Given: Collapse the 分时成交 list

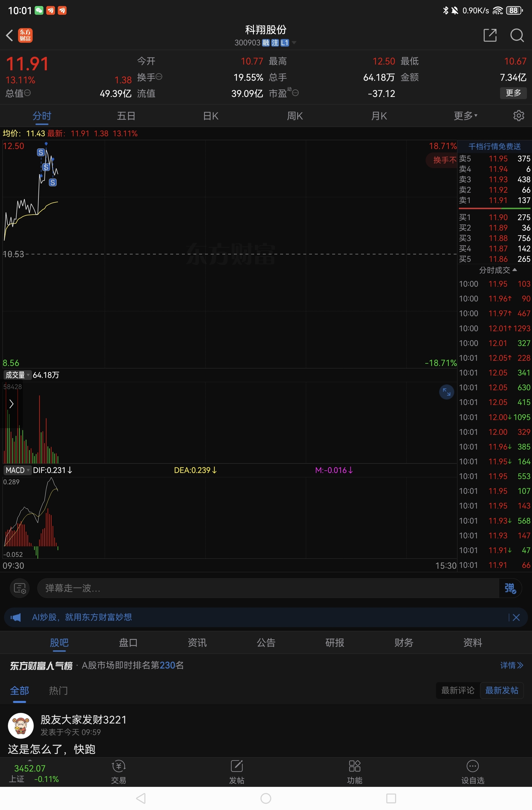Looking at the screenshot, I should 498,270.
